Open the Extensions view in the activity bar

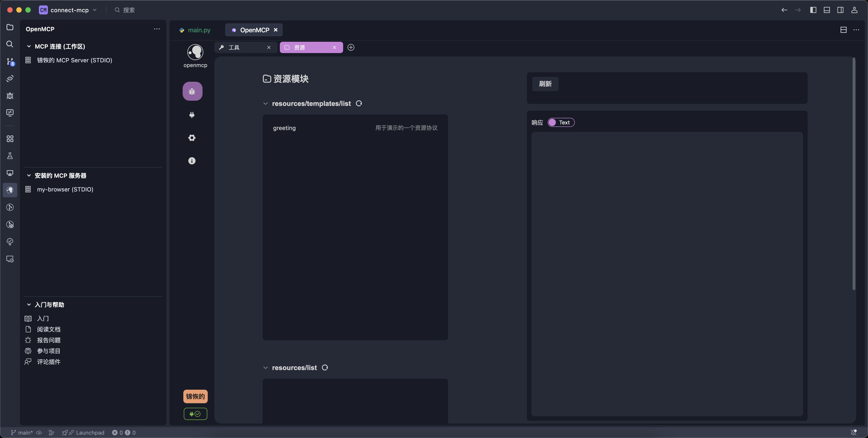(10, 138)
